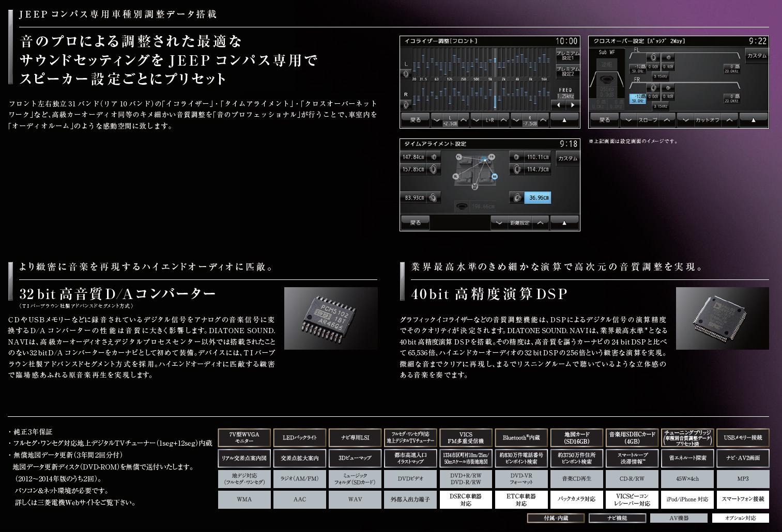782x532 pixels.
Task: Select the R channel speaker icon in equalizer
Action: pos(406,105)
